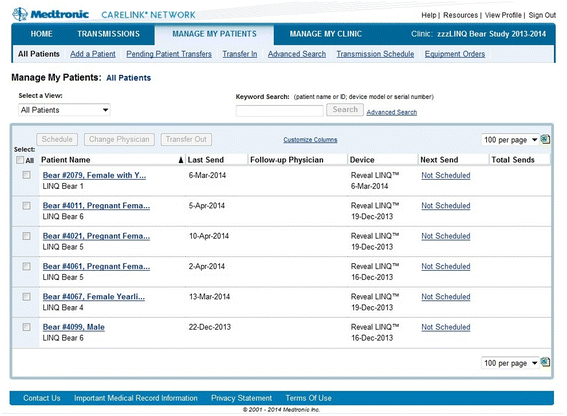Go to the Home tab

pos(41,34)
